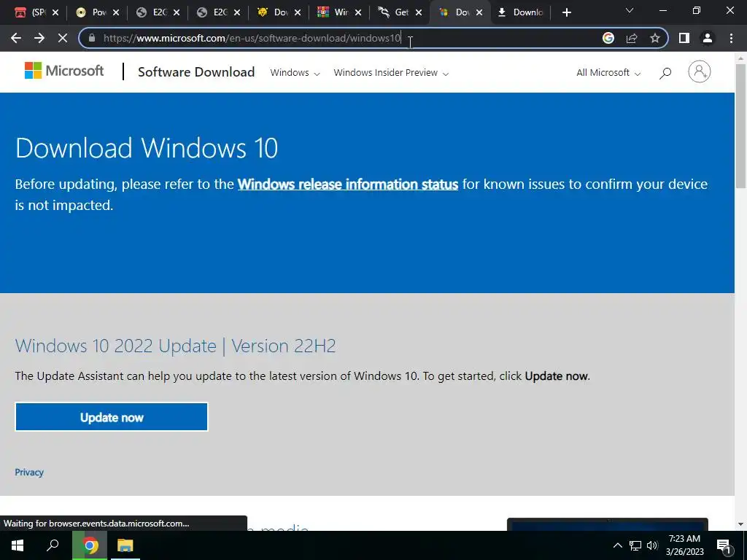Viewport: 747px width, 560px height.
Task: Open a new tab with plus button
Action: pyautogui.click(x=566, y=12)
